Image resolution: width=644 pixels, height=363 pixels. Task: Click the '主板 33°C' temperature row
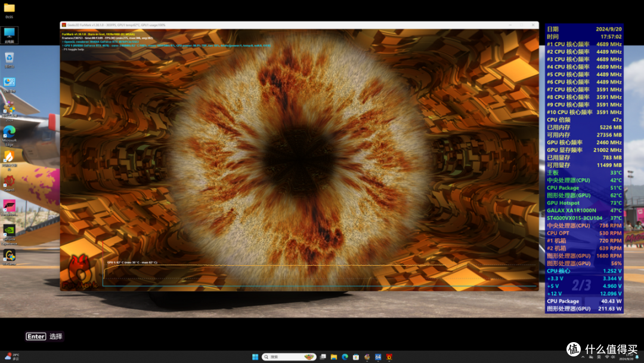tap(584, 173)
